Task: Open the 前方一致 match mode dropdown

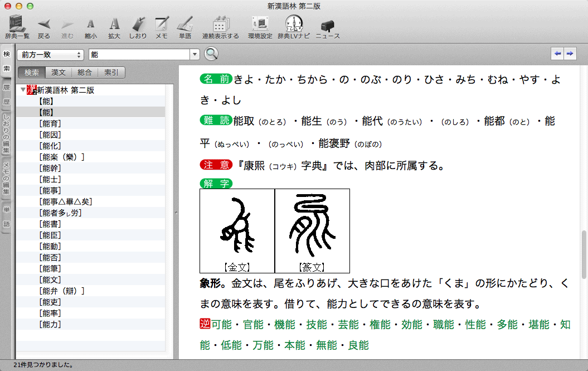Action: pos(50,55)
